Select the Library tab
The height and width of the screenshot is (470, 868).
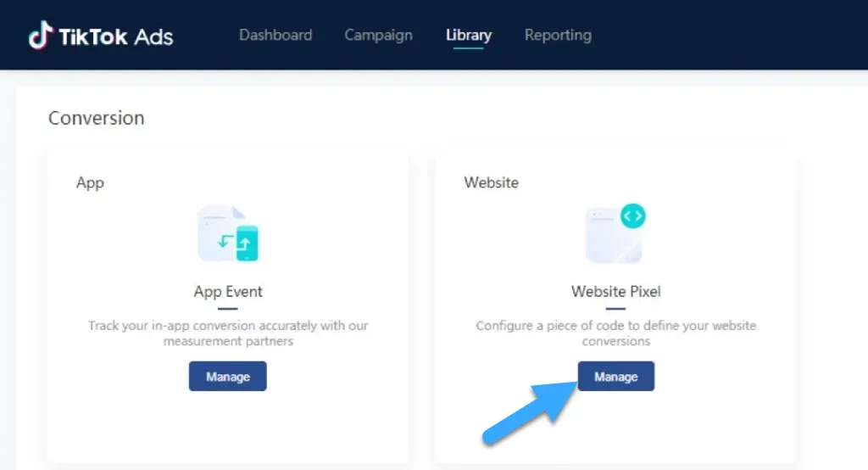pyautogui.click(x=469, y=36)
